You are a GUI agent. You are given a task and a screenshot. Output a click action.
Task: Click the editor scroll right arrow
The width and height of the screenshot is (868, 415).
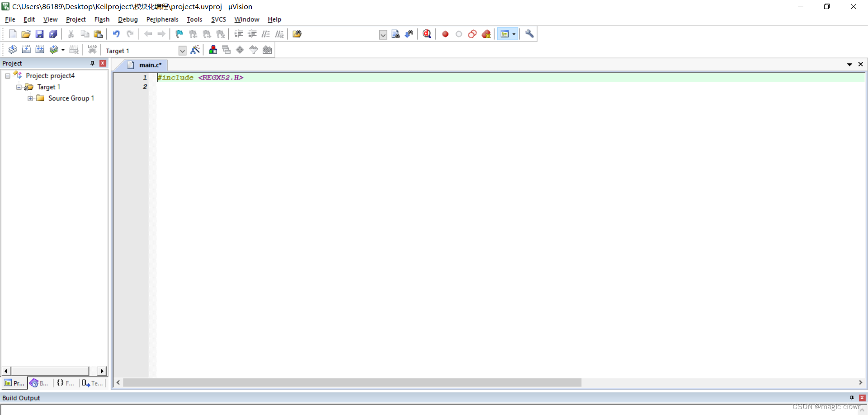click(860, 382)
